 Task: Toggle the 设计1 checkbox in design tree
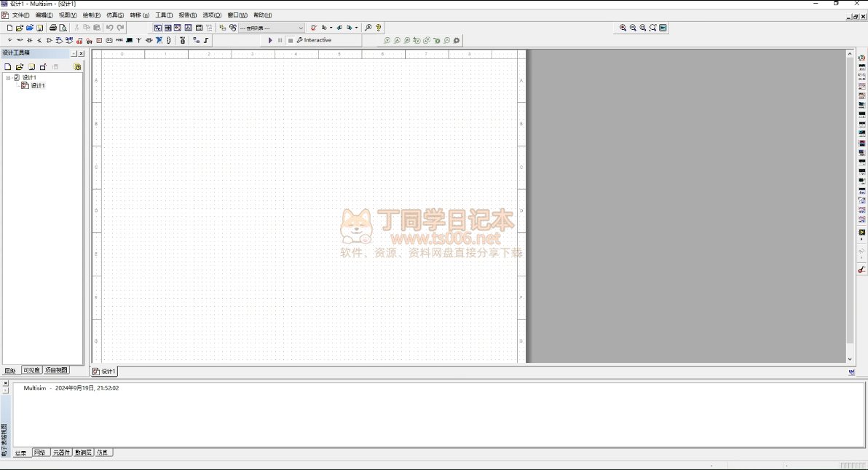(x=17, y=77)
